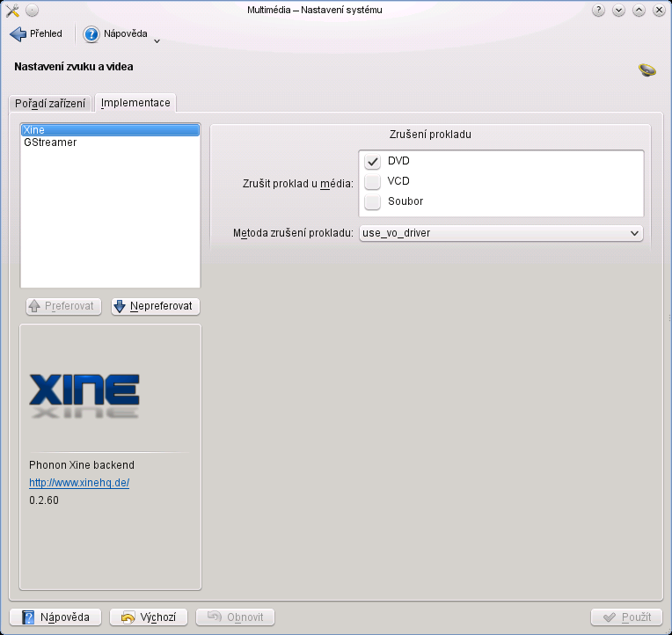Click the Nastavení zvuku a videa heading
The width and height of the screenshot is (672, 635).
[x=74, y=67]
